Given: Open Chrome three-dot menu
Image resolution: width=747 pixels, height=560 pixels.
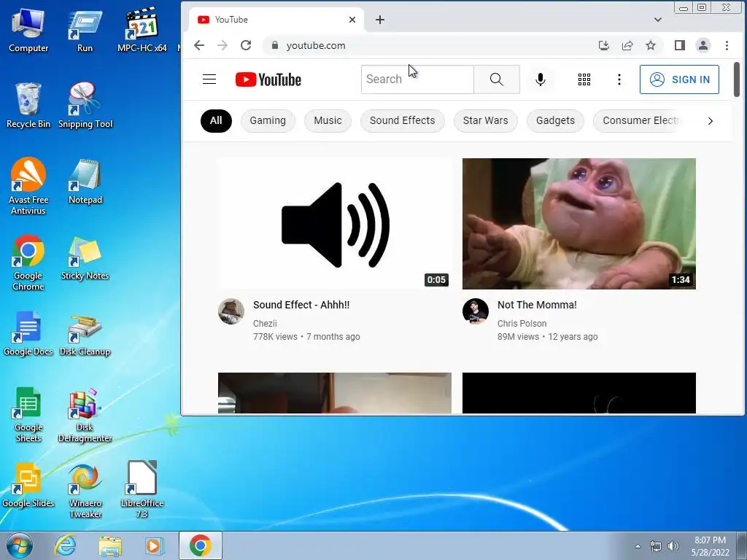Looking at the screenshot, I should click(727, 45).
